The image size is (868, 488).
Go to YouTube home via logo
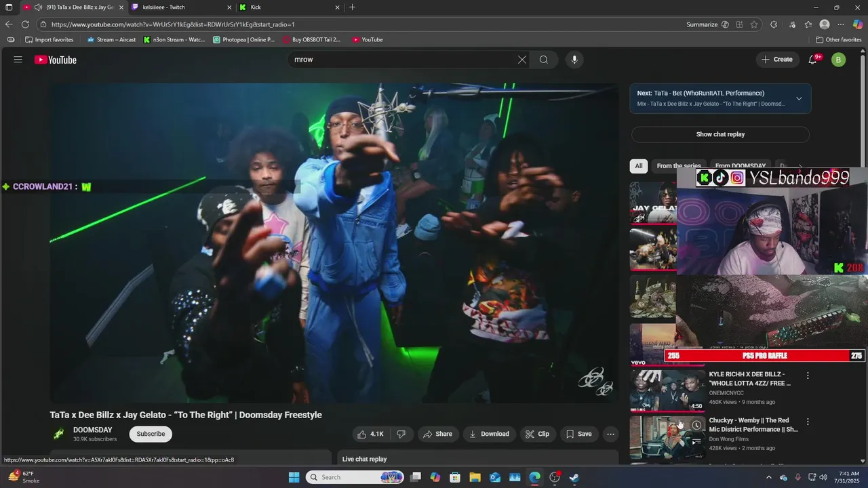pos(56,60)
